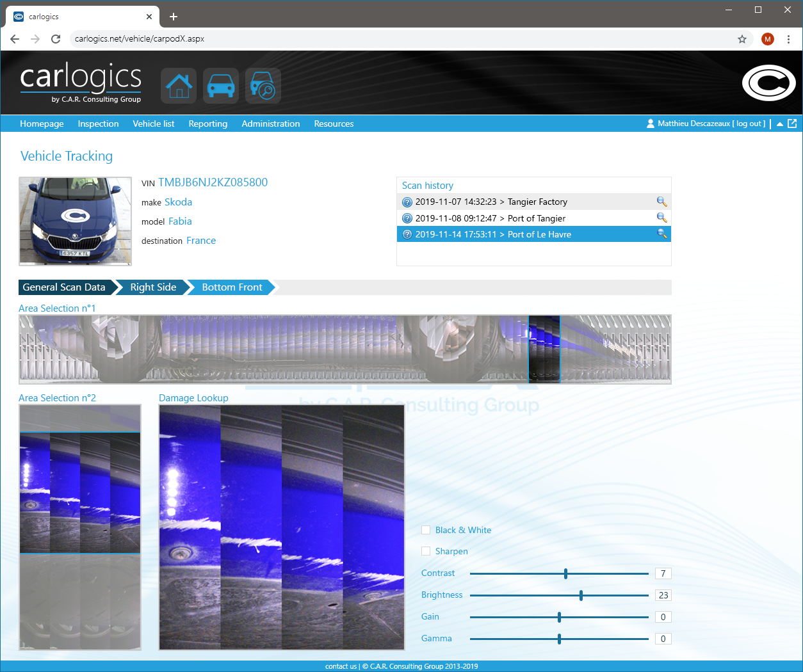Click the Brightness slider handle

pos(581,595)
